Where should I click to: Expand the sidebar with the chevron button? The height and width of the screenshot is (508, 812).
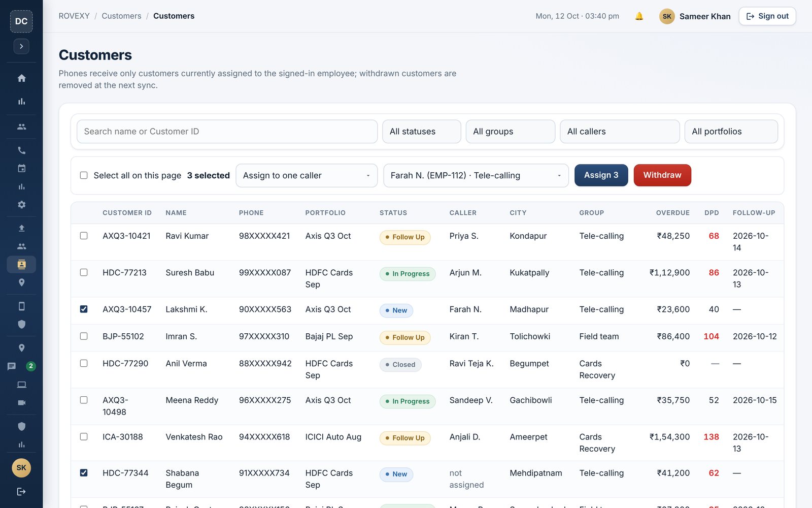click(21, 46)
